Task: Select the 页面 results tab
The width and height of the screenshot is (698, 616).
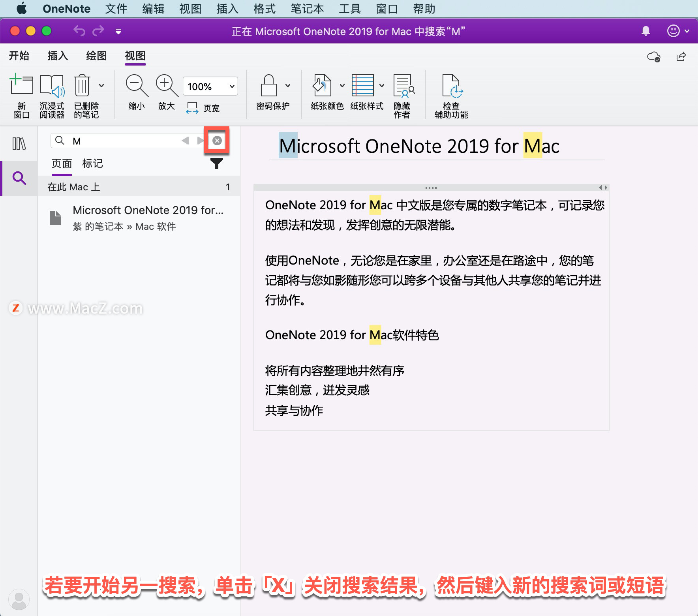Action: click(x=62, y=163)
